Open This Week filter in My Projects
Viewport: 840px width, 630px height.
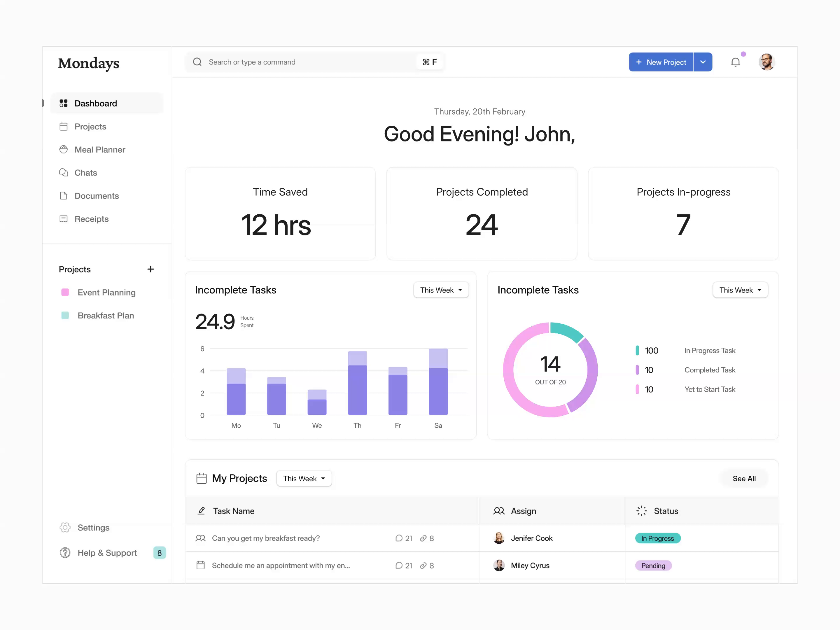click(x=304, y=479)
